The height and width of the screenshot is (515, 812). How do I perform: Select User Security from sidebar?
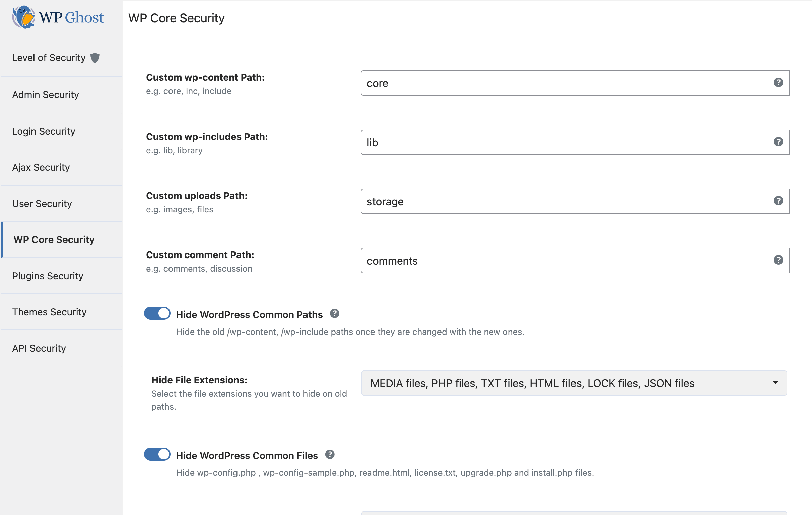click(42, 204)
